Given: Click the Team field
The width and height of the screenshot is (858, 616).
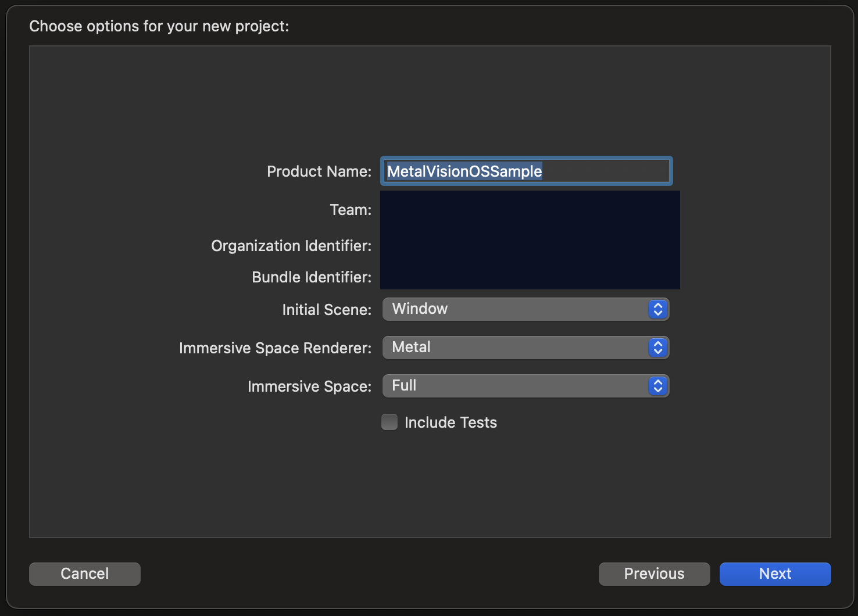Looking at the screenshot, I should 529,210.
